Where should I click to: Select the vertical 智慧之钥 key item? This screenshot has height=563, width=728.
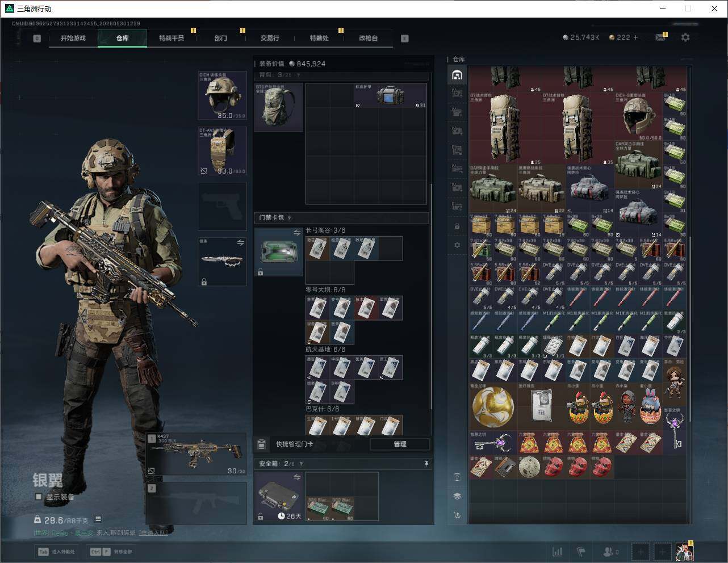(675, 430)
